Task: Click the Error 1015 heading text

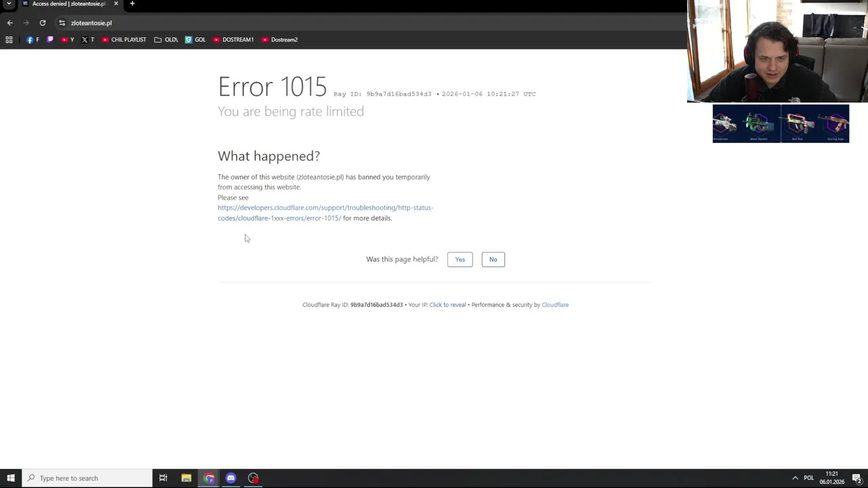Action: 272,87
